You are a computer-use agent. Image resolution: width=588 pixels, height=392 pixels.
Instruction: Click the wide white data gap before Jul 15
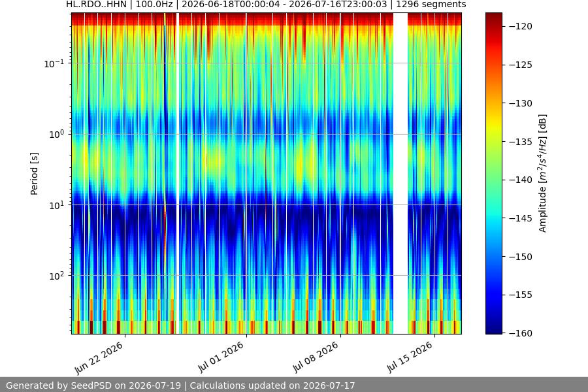[400, 173]
